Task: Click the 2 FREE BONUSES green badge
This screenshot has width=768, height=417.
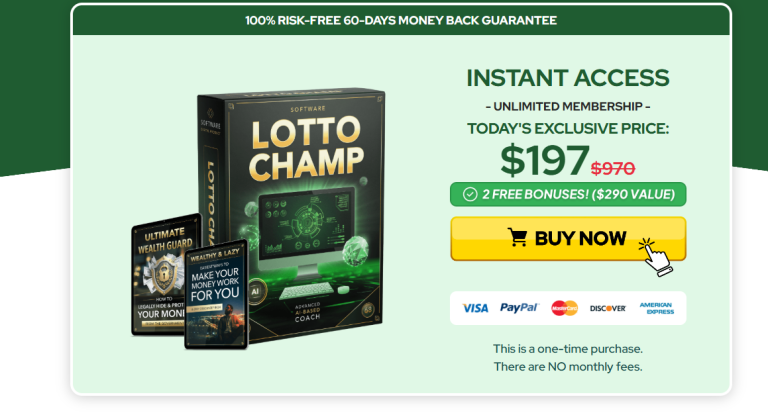Action: click(x=568, y=195)
